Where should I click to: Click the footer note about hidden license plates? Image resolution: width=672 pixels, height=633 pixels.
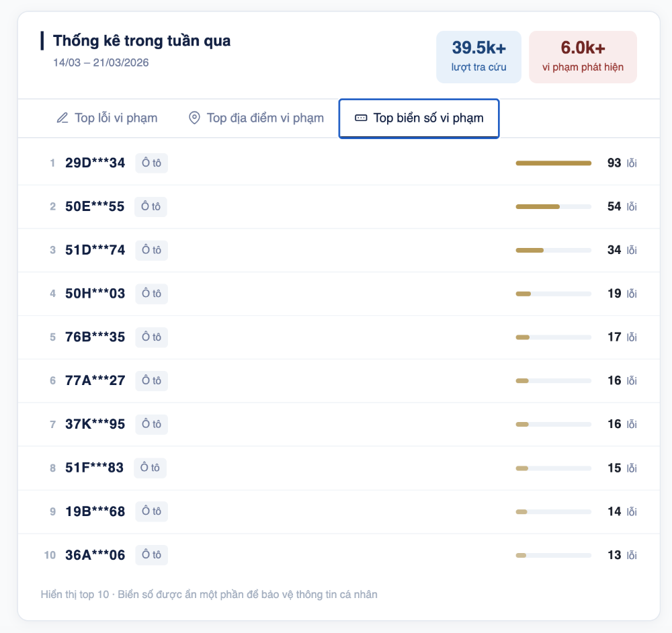click(x=208, y=594)
